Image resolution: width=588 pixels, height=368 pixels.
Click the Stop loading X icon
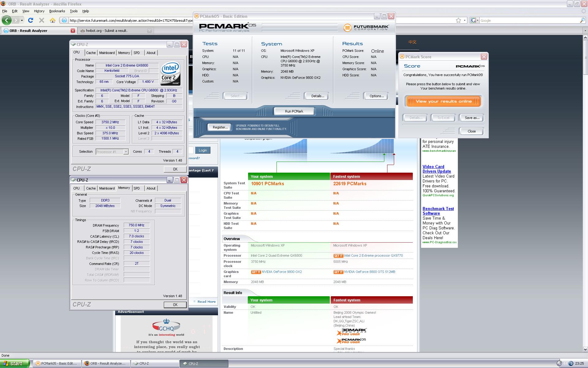[42, 20]
